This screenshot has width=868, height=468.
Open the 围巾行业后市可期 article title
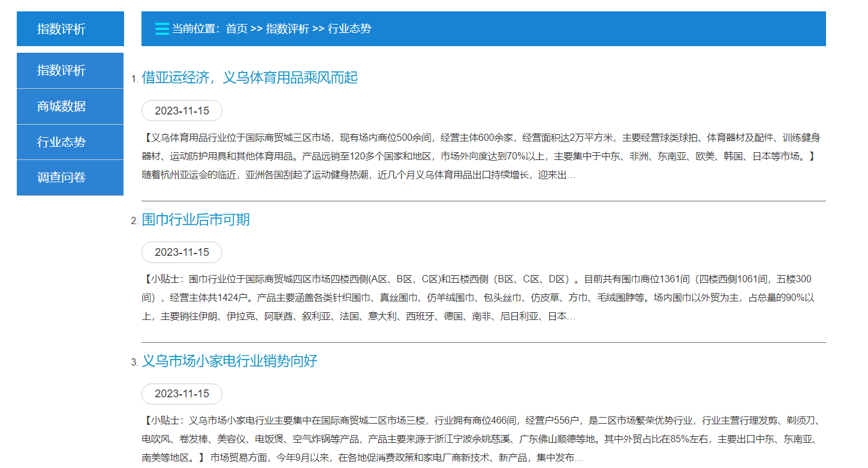pyautogui.click(x=195, y=220)
